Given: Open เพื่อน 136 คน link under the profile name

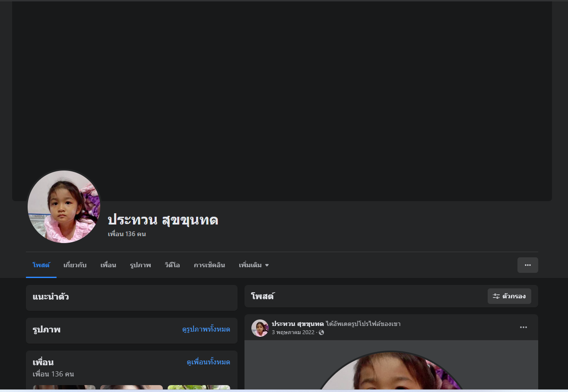Looking at the screenshot, I should click(x=127, y=234).
